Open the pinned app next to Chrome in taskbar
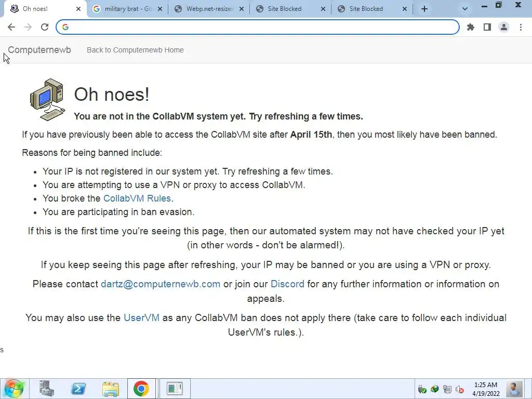The width and height of the screenshot is (532, 399). click(175, 389)
